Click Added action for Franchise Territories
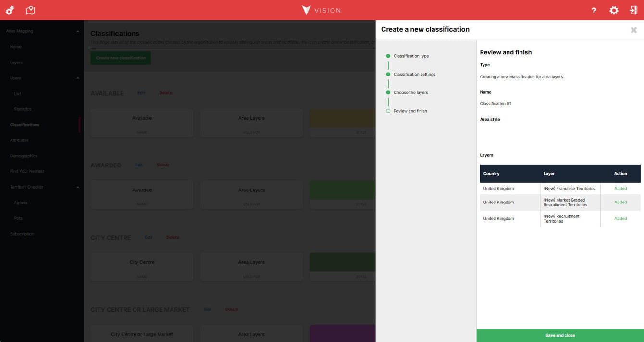The image size is (644, 342). click(x=620, y=189)
